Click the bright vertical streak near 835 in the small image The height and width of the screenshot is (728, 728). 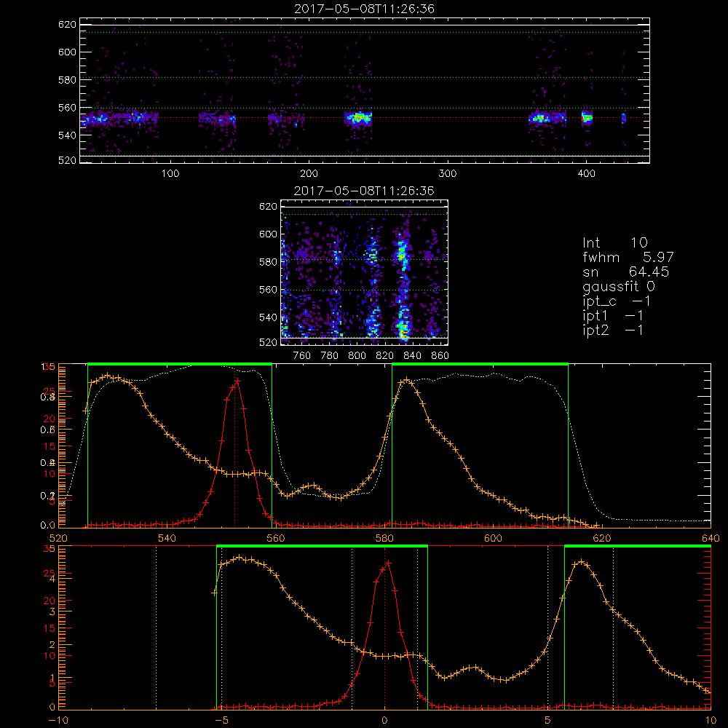(x=403, y=283)
